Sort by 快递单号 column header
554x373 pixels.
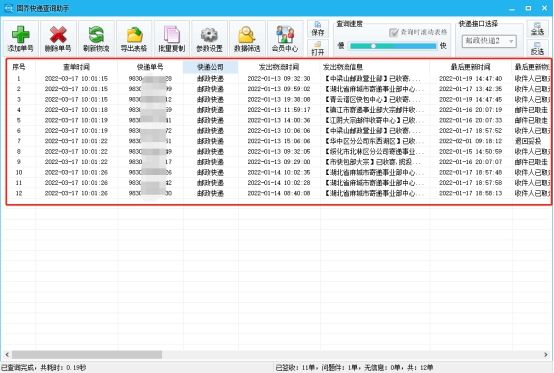point(150,67)
